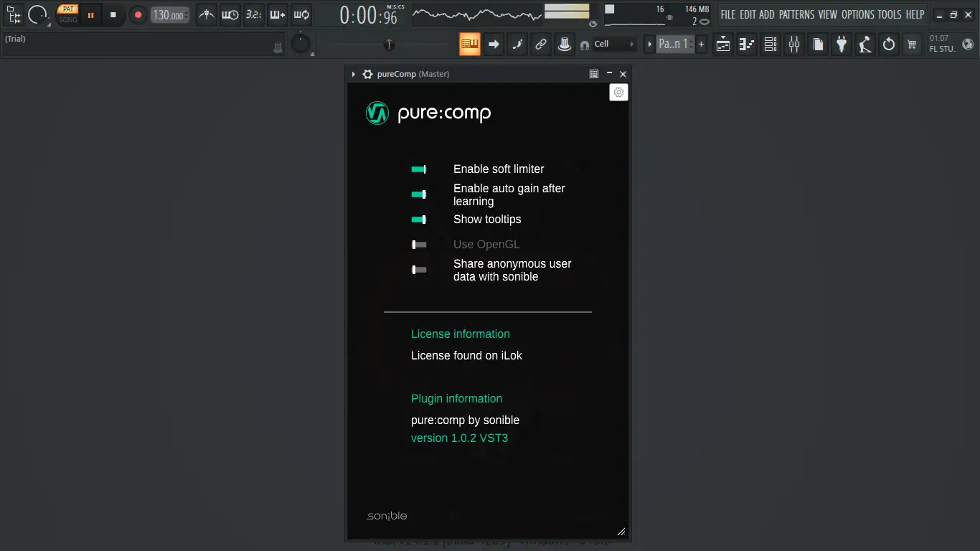Open pure:comp plugin settings via gear icon
980x551 pixels.
[618, 92]
